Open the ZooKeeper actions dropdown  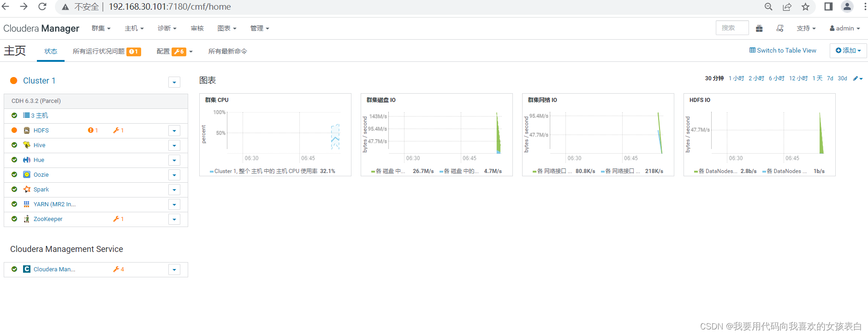coord(174,219)
